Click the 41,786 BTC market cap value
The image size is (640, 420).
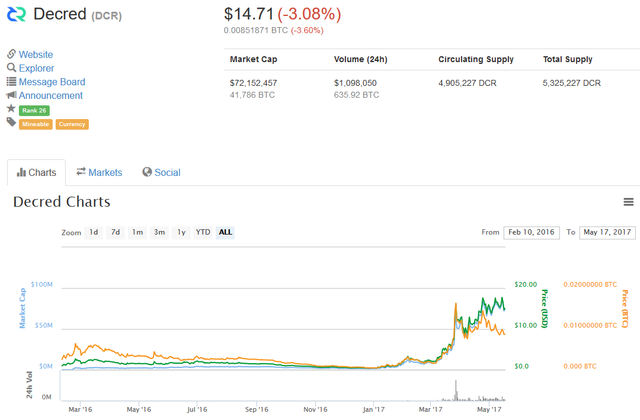pos(252,95)
